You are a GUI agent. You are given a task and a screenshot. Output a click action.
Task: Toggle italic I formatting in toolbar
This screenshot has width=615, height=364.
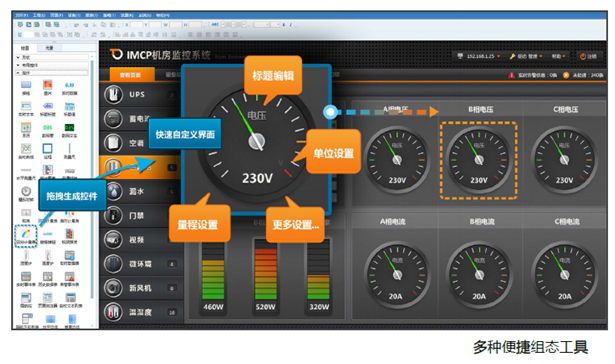pyautogui.click(x=291, y=24)
